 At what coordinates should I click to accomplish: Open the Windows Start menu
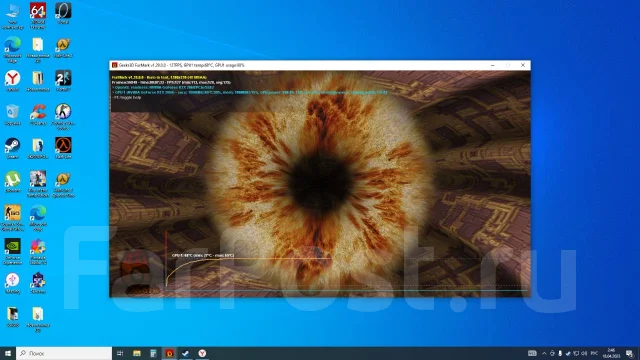(8, 353)
